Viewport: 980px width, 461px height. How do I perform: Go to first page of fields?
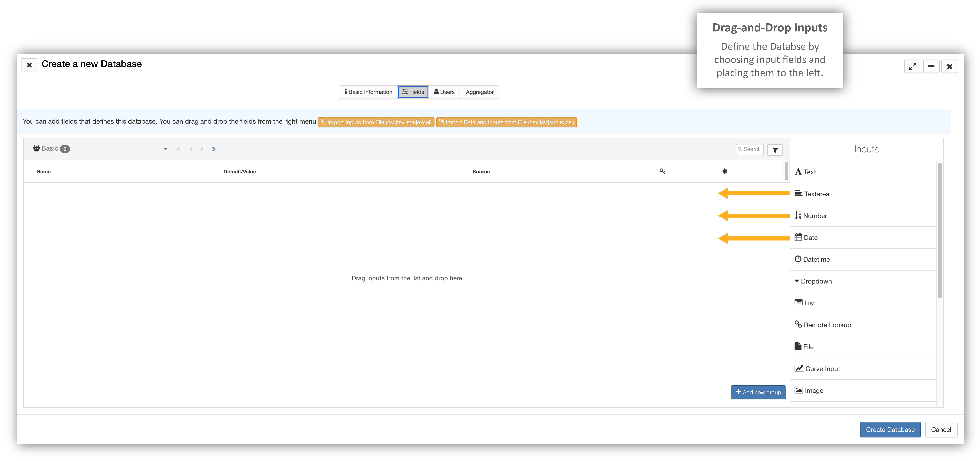(178, 149)
